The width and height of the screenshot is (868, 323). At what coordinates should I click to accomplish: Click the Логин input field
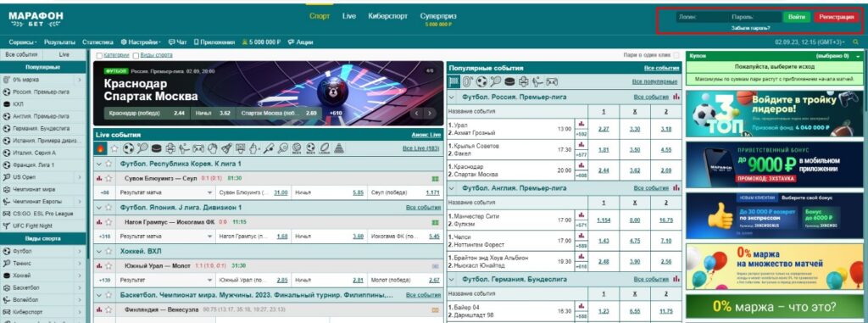[701, 17]
